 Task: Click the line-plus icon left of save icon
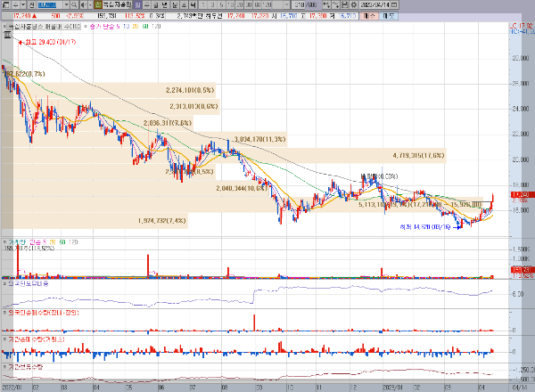click(x=336, y=4)
